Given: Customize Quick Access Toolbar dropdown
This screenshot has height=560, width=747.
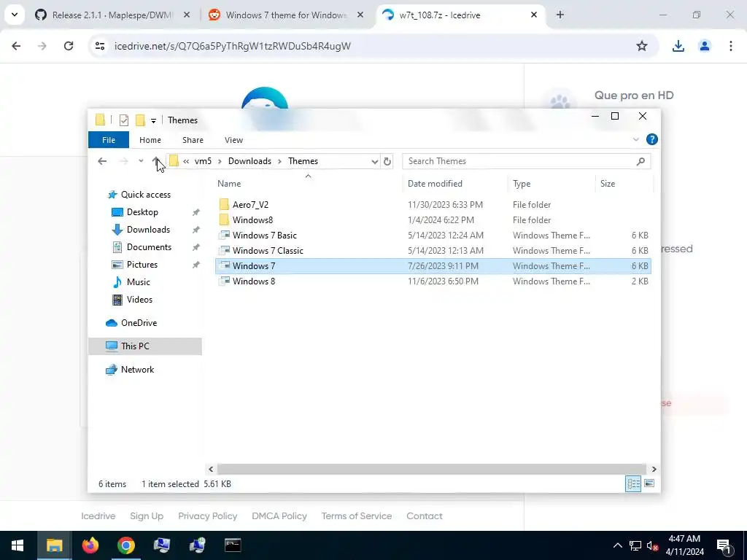Looking at the screenshot, I should (153, 120).
